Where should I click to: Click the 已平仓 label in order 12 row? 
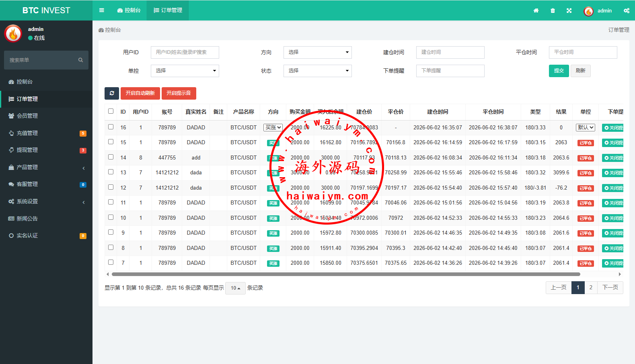(x=586, y=188)
